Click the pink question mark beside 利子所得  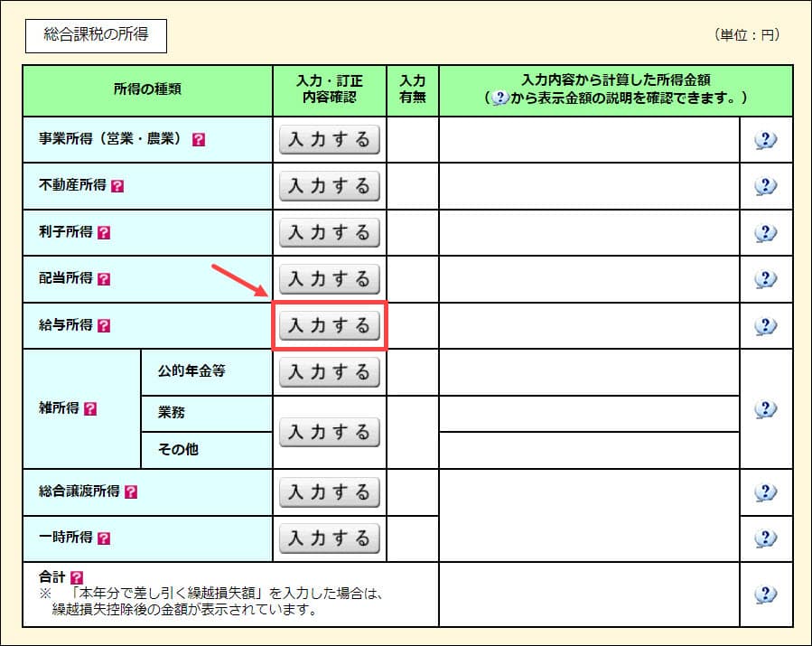pos(103,232)
